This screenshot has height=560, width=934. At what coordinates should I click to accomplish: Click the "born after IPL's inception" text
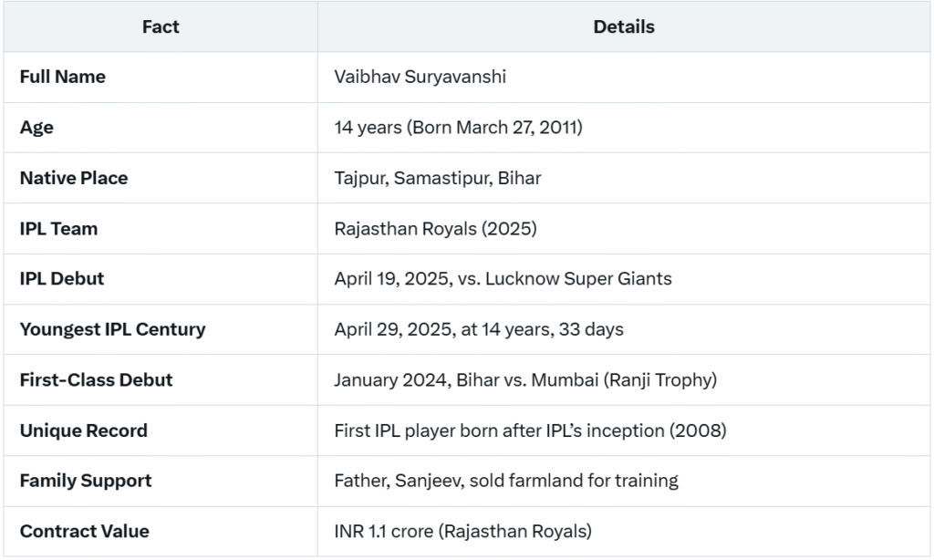530,430
